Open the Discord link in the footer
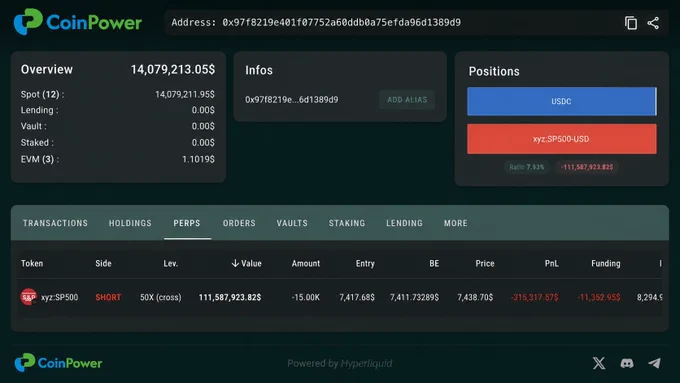Image resolution: width=680 pixels, height=383 pixels. point(627,363)
